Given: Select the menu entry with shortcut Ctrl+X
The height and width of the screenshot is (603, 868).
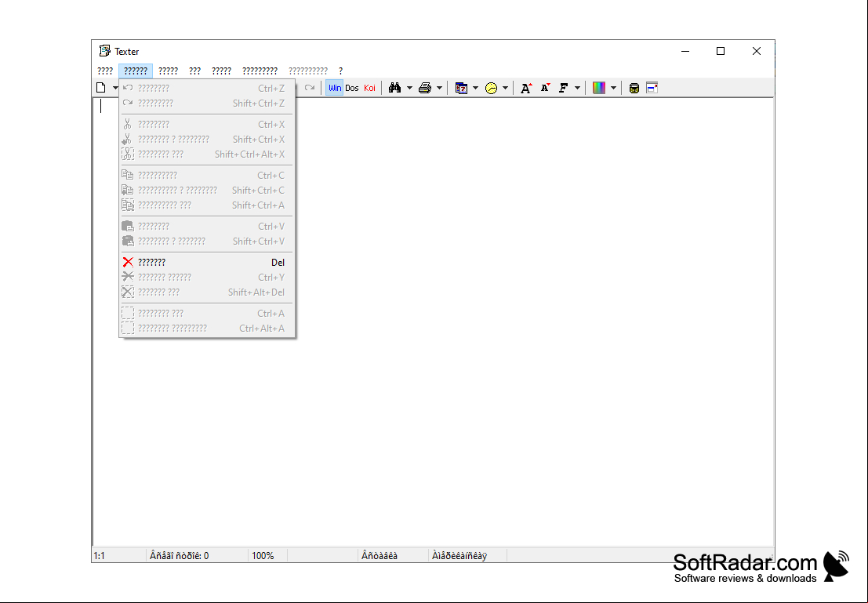Looking at the screenshot, I should point(207,124).
